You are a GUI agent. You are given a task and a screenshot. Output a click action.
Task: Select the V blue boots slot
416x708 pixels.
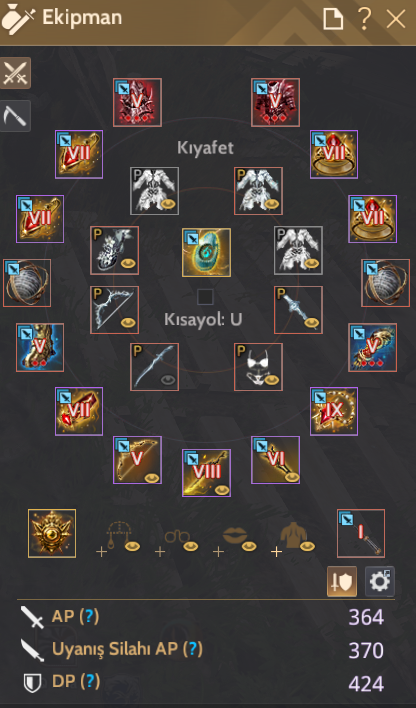[40, 348]
